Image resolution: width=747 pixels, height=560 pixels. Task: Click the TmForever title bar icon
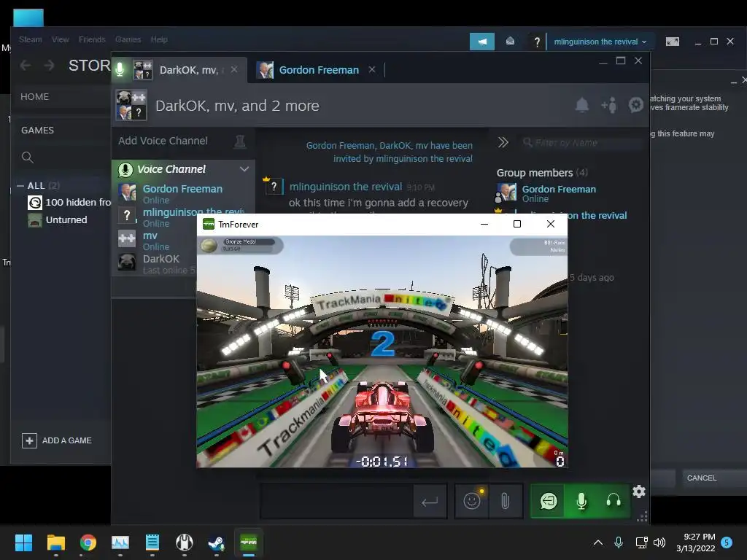[x=208, y=225]
